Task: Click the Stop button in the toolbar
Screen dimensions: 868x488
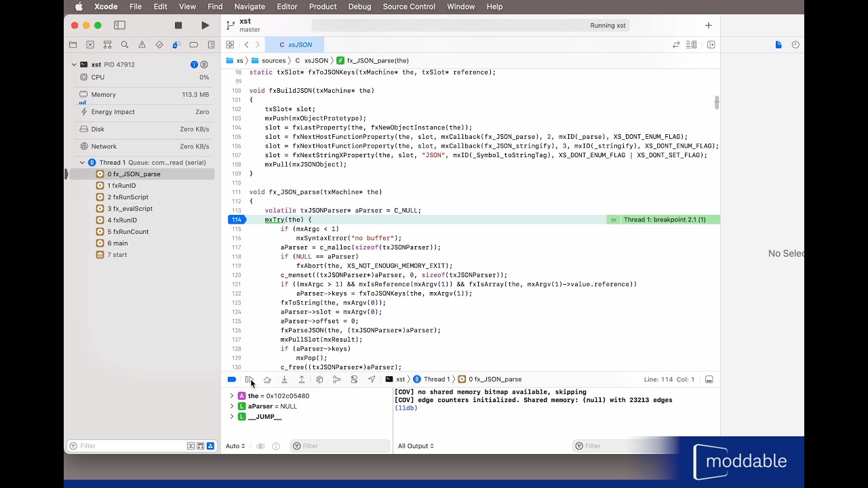Action: pyautogui.click(x=178, y=25)
